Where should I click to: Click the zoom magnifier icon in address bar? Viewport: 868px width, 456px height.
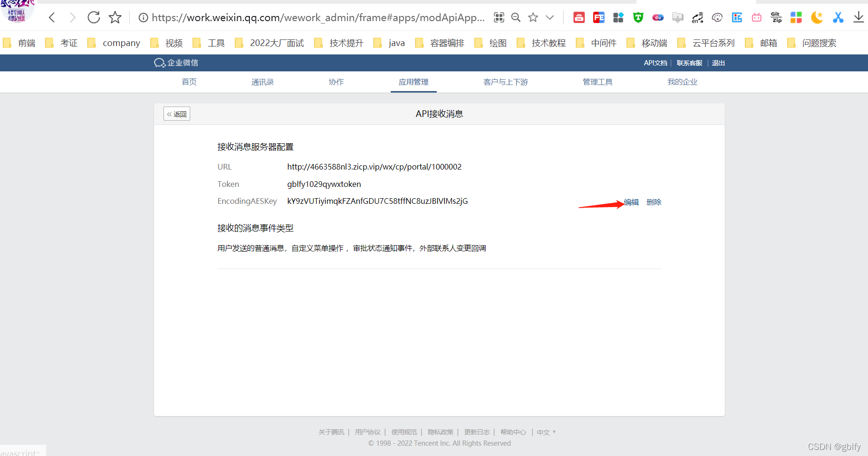(x=516, y=18)
